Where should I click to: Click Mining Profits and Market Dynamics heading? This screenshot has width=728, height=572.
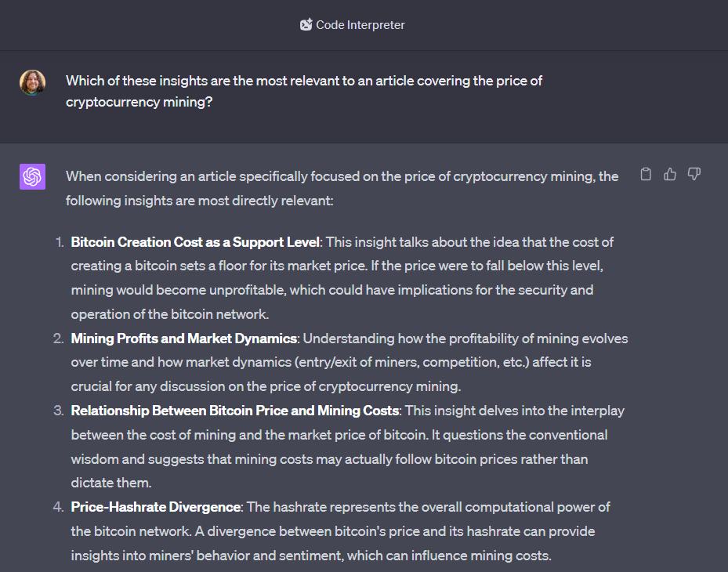point(183,338)
